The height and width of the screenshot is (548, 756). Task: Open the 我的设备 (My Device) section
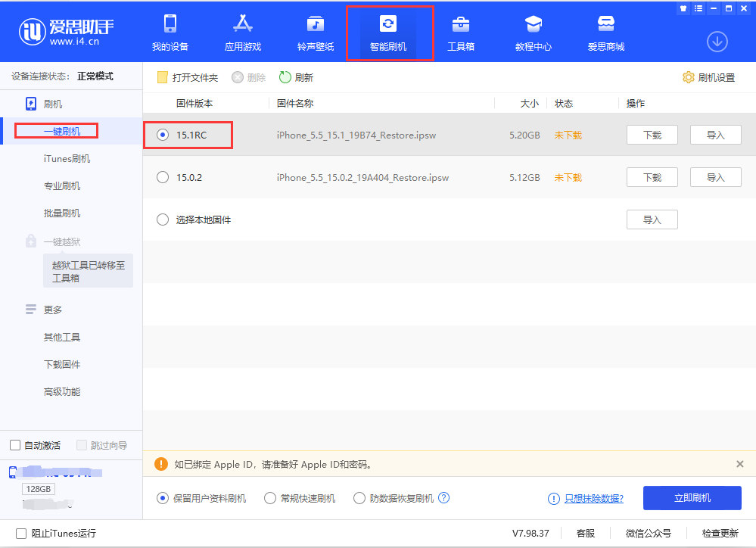coord(170,33)
